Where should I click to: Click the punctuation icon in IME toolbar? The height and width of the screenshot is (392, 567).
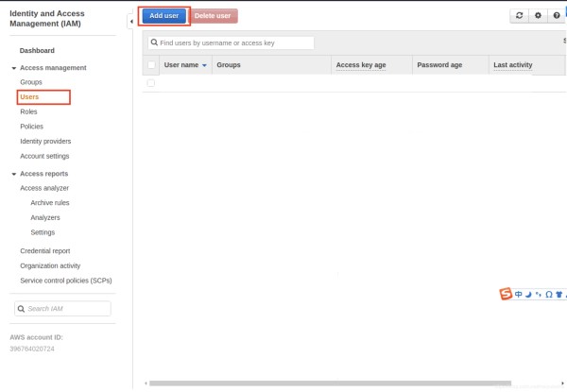click(x=539, y=295)
